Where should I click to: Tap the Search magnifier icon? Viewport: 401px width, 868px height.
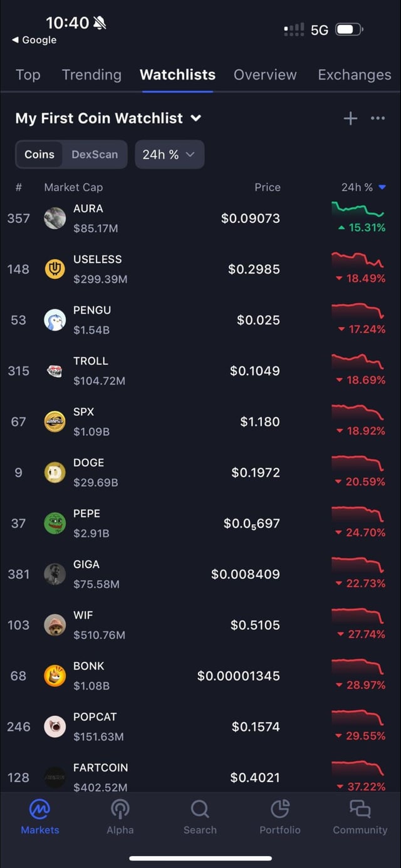pyautogui.click(x=200, y=810)
